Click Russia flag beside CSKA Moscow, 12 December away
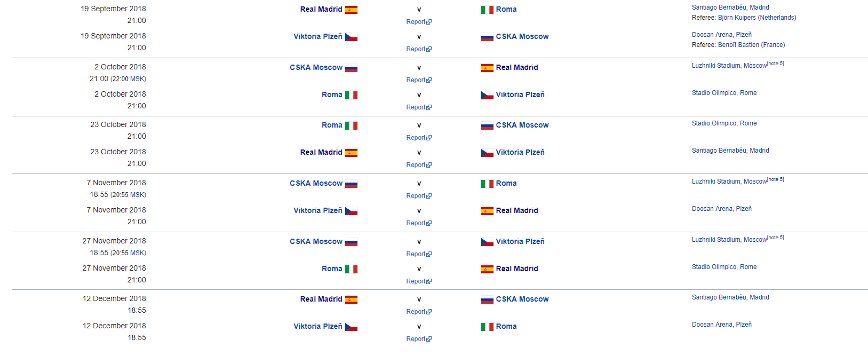This screenshot has height=355, width=868. click(x=487, y=299)
